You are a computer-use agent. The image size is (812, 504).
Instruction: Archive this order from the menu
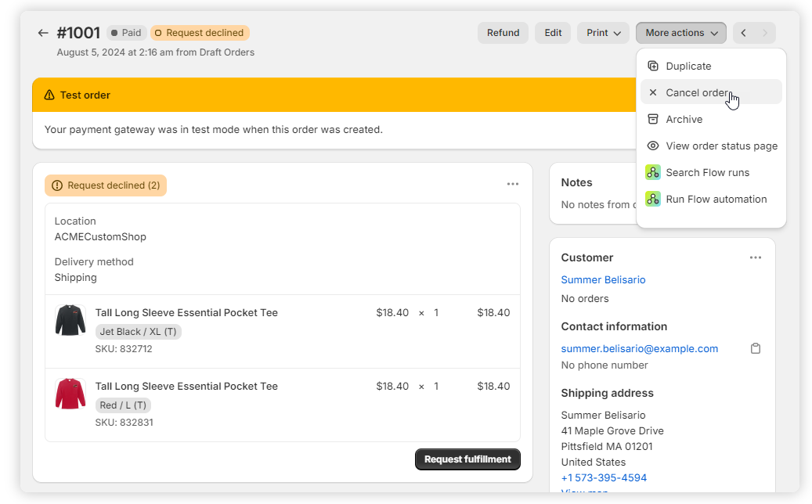point(684,119)
